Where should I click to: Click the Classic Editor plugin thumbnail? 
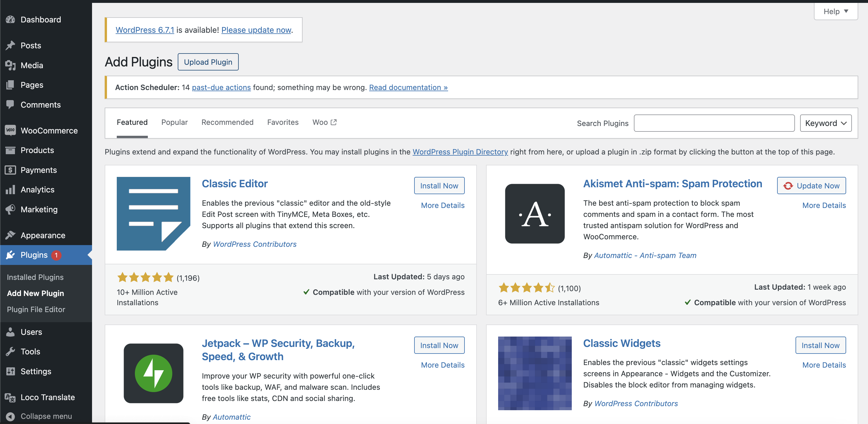(153, 214)
